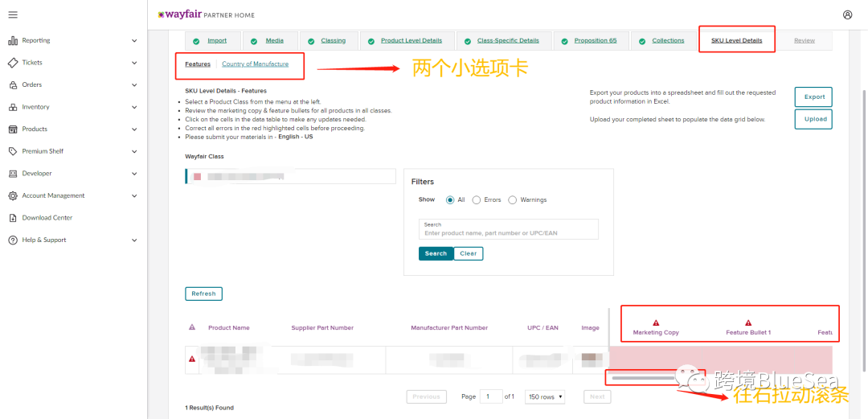The height and width of the screenshot is (419, 868).
Task: Open the 150 rows per page dropdown
Action: click(545, 396)
